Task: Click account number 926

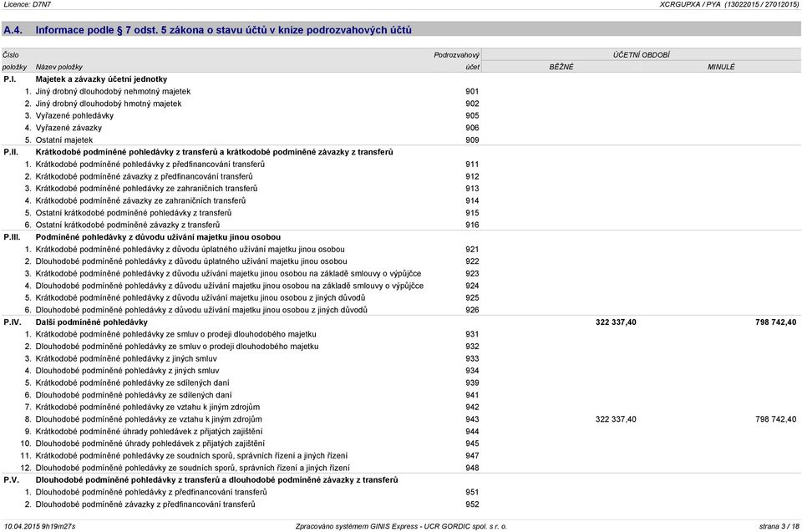Action: pos(472,310)
